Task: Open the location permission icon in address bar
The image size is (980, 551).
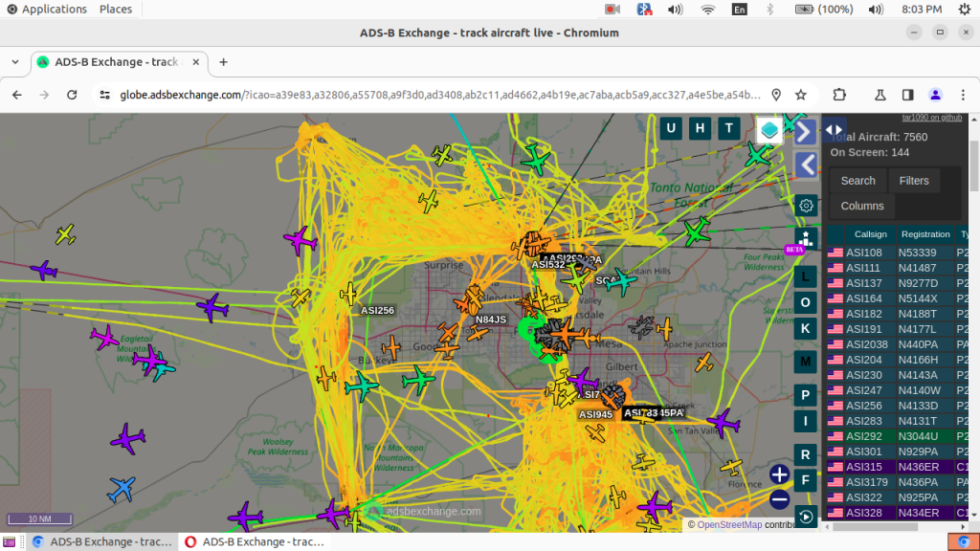Action: coord(776,95)
